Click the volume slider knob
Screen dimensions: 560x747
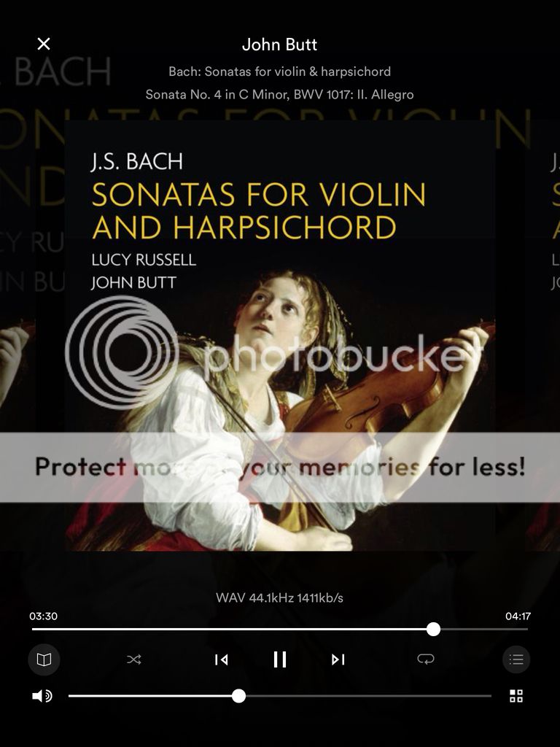(238, 695)
